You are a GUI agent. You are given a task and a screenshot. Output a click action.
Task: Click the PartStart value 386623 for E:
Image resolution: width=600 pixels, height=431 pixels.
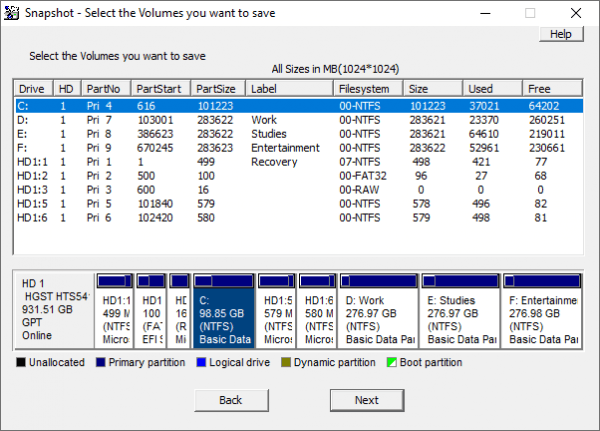[x=155, y=134]
